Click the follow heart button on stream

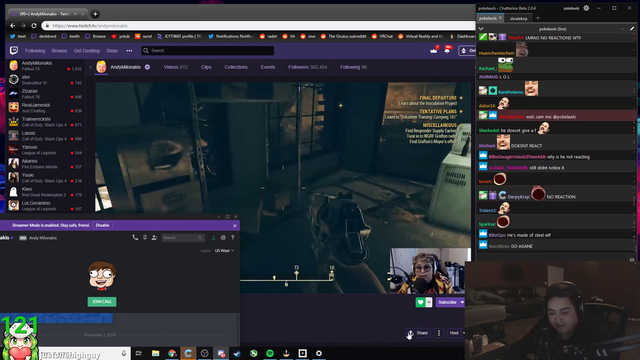(x=420, y=302)
